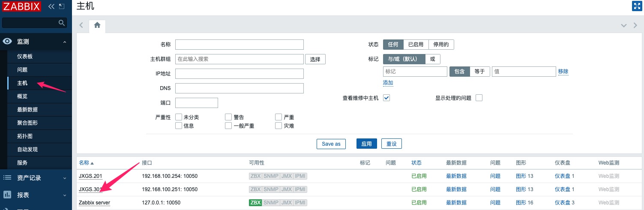
Task: Click the 报表 chart icon
Action: tap(7, 195)
